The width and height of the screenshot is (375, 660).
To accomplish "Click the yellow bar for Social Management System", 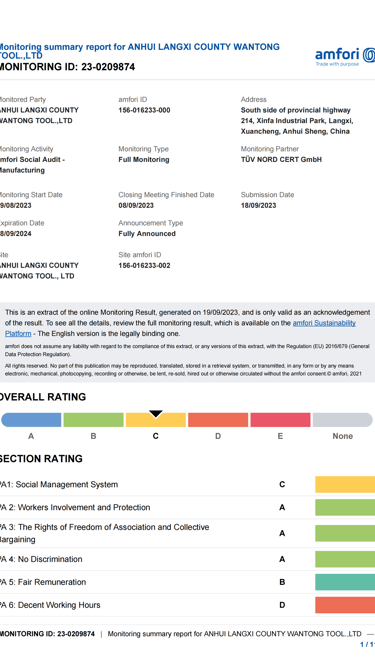I will tap(345, 484).
